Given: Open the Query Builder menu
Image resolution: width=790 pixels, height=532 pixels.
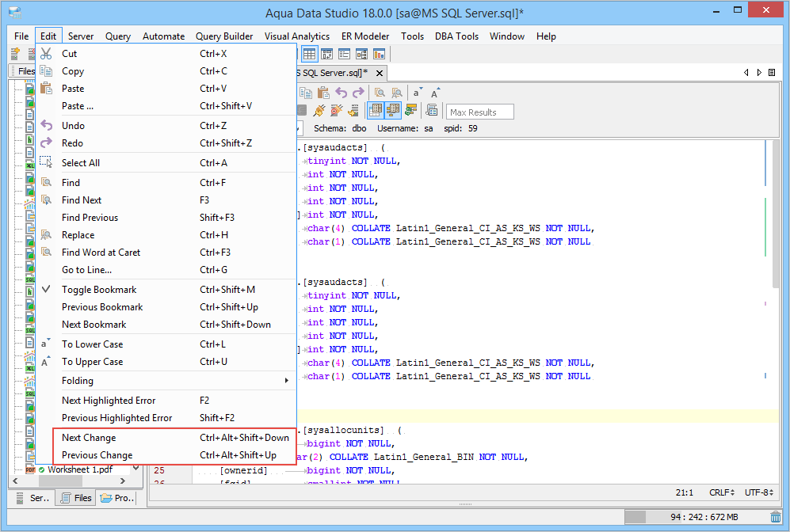Looking at the screenshot, I should coord(224,36).
